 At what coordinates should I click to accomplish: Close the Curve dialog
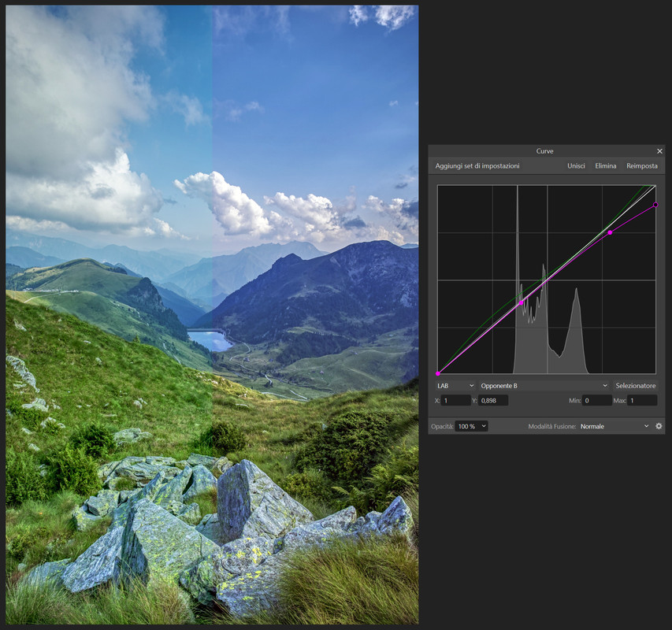point(659,151)
